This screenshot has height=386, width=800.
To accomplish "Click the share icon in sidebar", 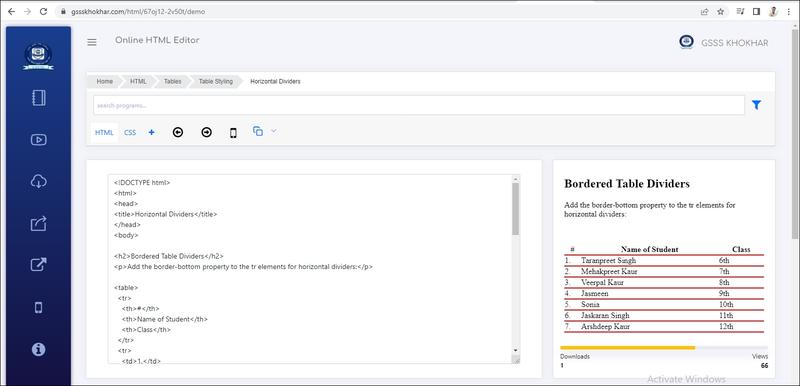I will point(39,223).
